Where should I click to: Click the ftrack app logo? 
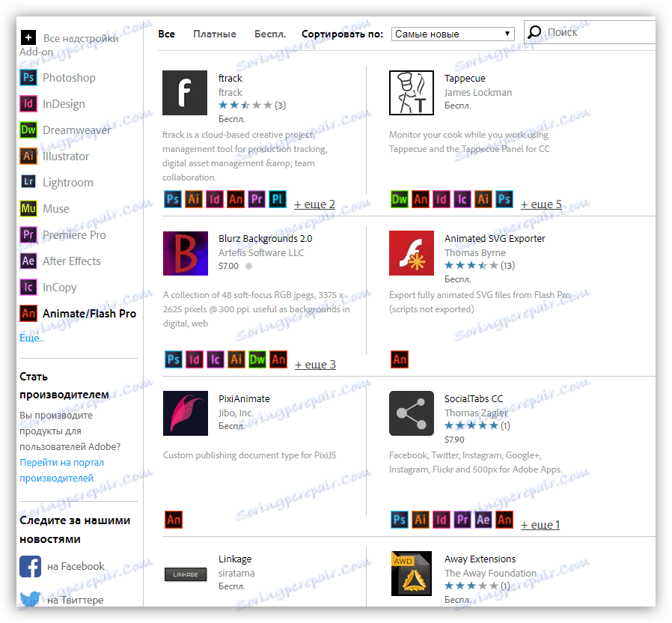(x=185, y=93)
